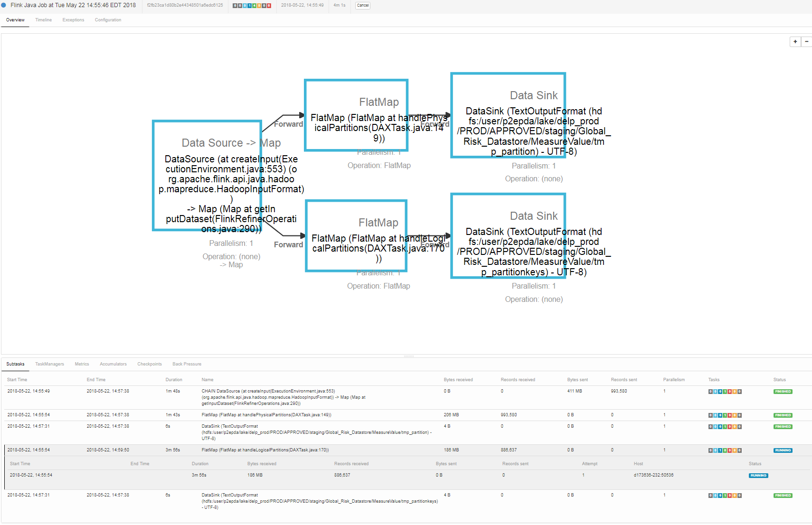
Task: Select the Data Source -> Map graph node
Action: 207,176
